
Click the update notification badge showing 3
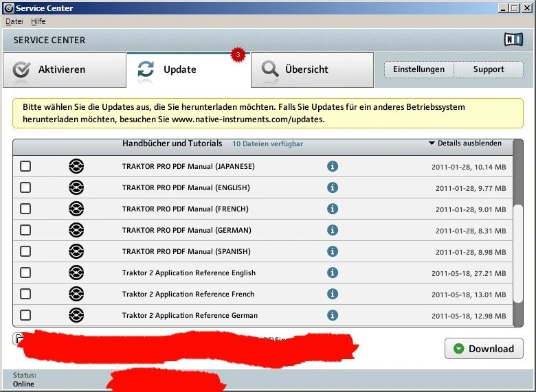[x=238, y=54]
